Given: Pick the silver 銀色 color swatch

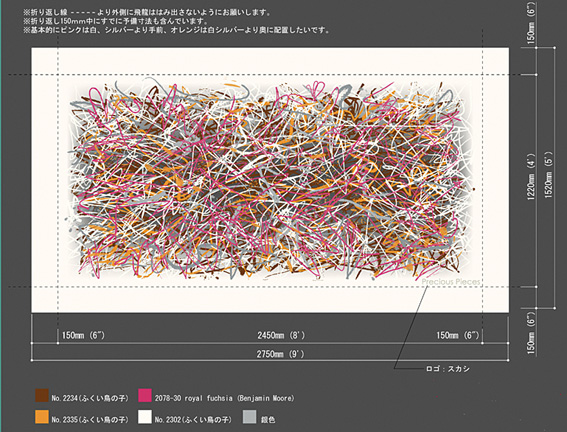Looking at the screenshot, I should pyautogui.click(x=250, y=417).
